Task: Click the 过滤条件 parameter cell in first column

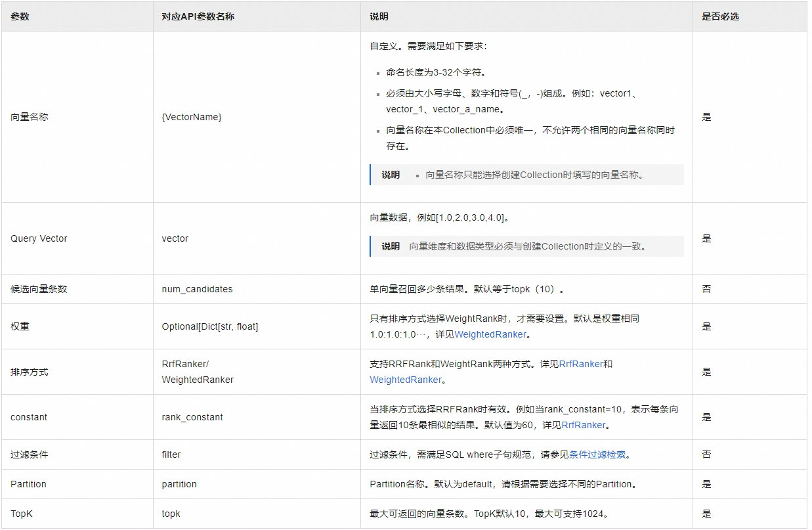Action: coord(30,454)
